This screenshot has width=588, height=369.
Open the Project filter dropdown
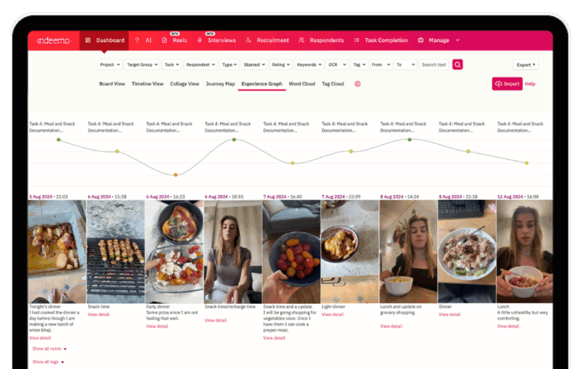click(110, 65)
